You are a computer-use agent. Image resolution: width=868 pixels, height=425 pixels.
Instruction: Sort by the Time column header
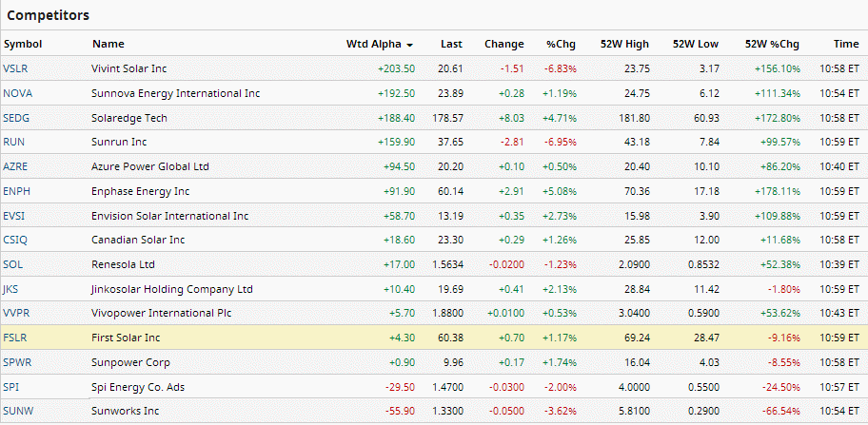(x=846, y=45)
